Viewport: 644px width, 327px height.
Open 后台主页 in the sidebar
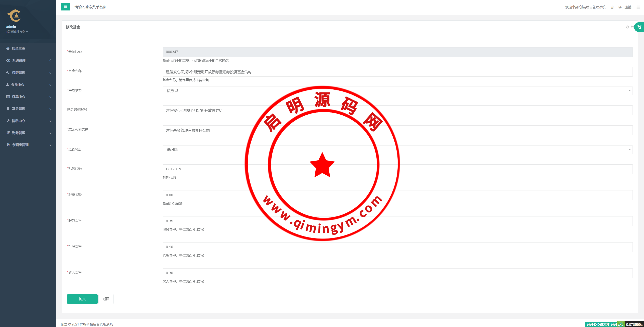[19, 49]
